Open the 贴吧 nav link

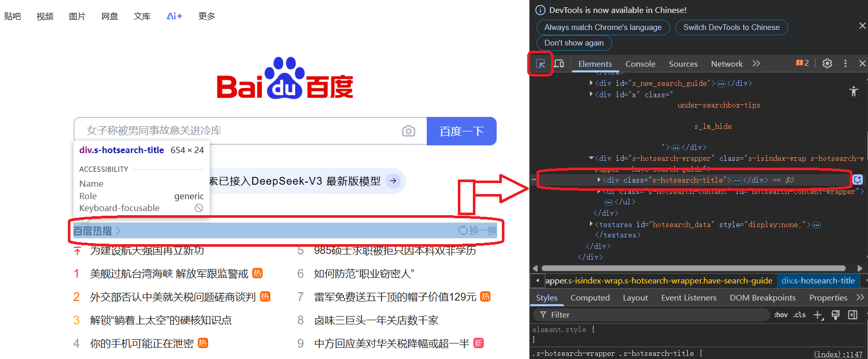point(12,17)
